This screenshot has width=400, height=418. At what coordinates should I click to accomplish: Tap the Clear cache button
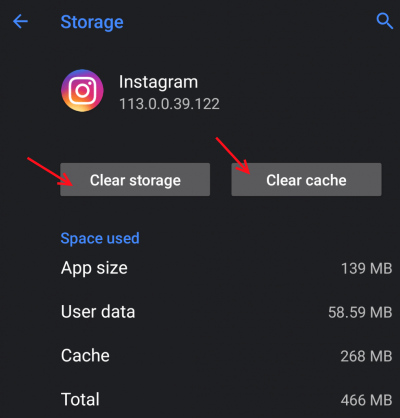(x=306, y=180)
